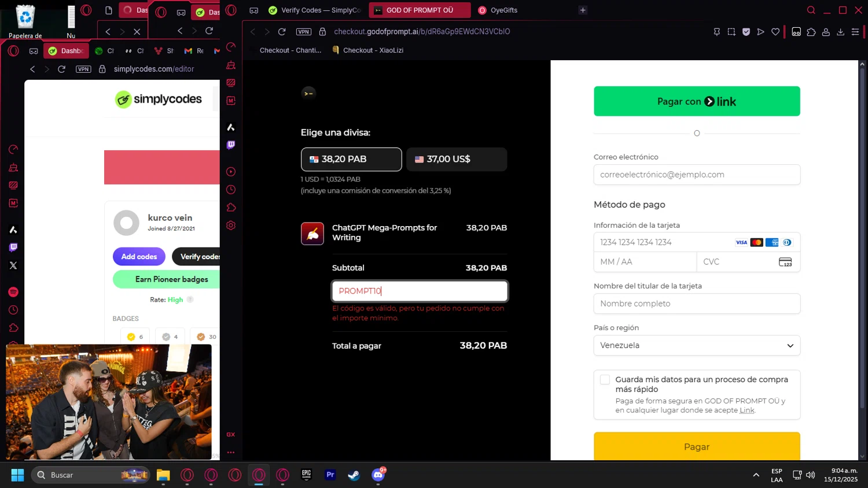The image size is (868, 488).
Task: Click Verify codes button on simplycodes
Action: 196,257
